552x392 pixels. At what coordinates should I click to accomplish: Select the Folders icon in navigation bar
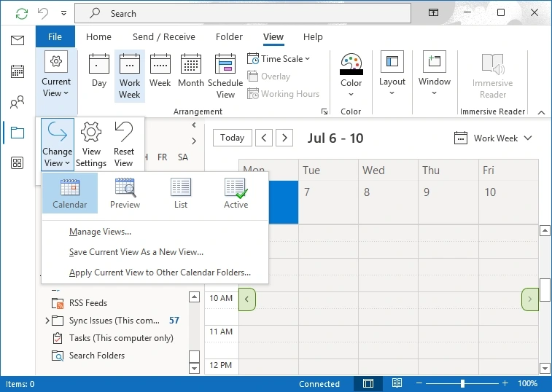click(18, 133)
